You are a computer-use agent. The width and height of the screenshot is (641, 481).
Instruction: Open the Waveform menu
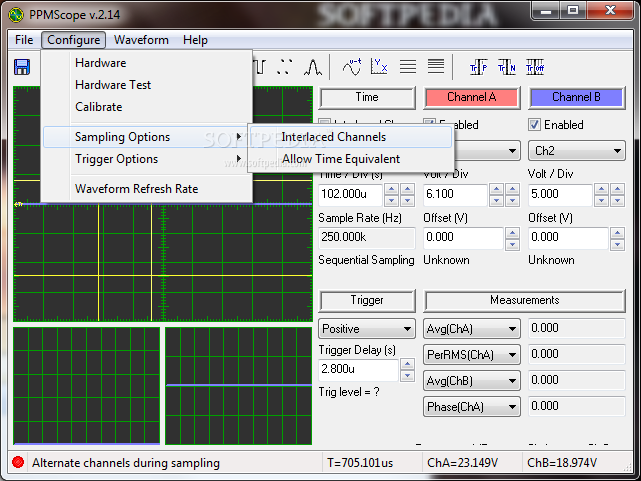[141, 40]
